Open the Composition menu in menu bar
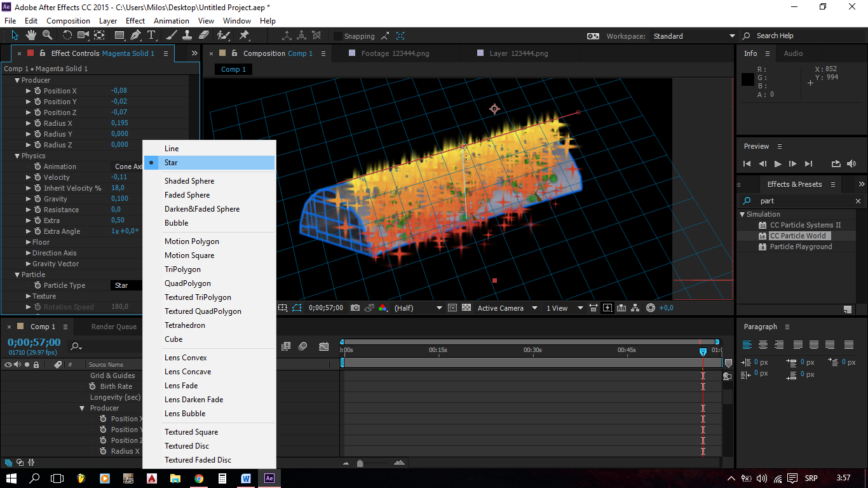 [68, 20]
